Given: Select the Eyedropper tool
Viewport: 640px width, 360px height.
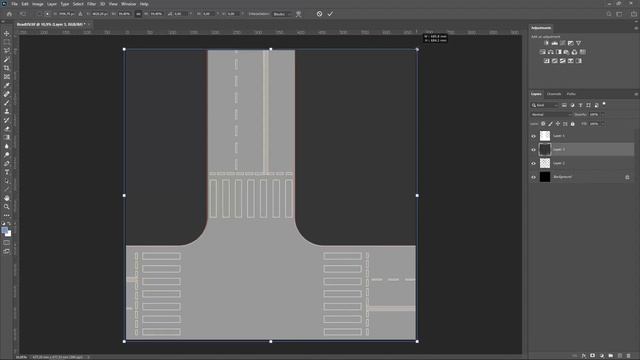Looking at the screenshot, I should (x=7, y=85).
